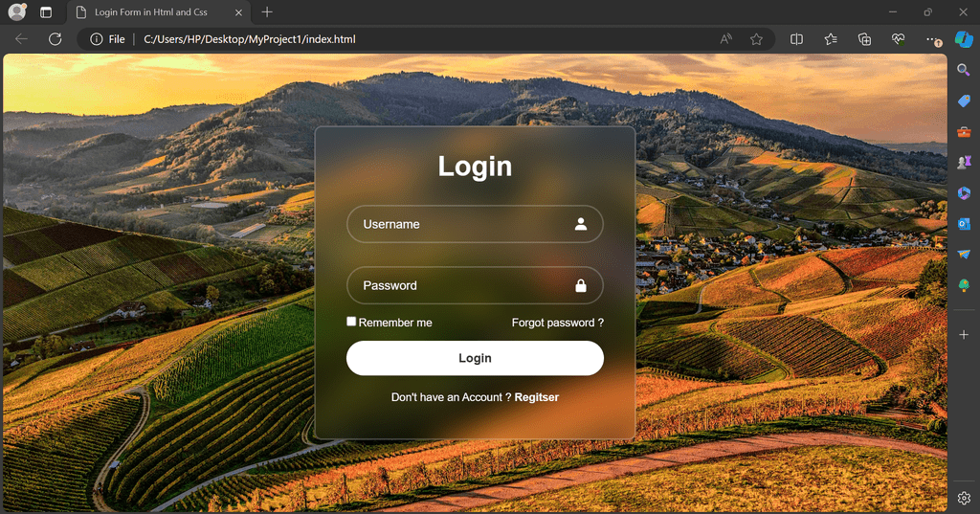Image resolution: width=980 pixels, height=514 pixels.
Task: Open sidebar Search icon
Action: (x=964, y=70)
